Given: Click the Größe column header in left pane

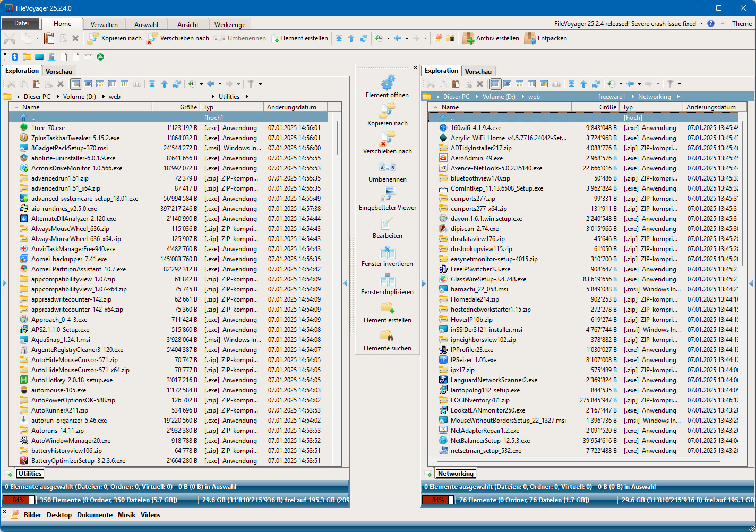Looking at the screenshot, I should point(176,107).
